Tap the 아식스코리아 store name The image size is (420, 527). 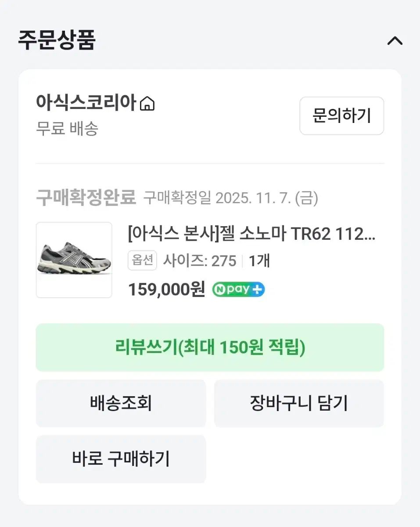pyautogui.click(x=86, y=104)
